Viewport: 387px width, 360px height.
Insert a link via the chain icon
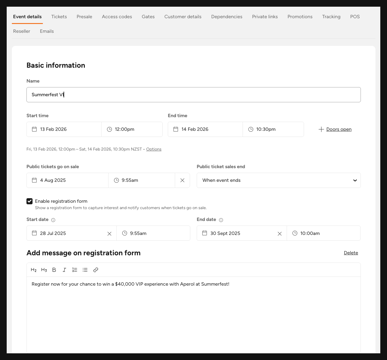pyautogui.click(x=95, y=270)
